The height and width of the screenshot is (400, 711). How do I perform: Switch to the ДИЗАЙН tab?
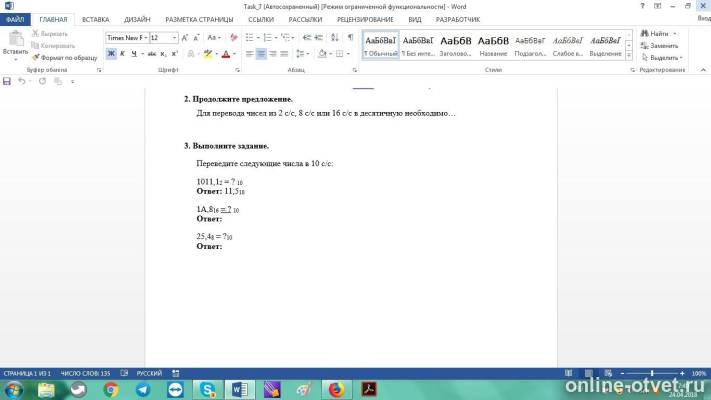point(137,20)
